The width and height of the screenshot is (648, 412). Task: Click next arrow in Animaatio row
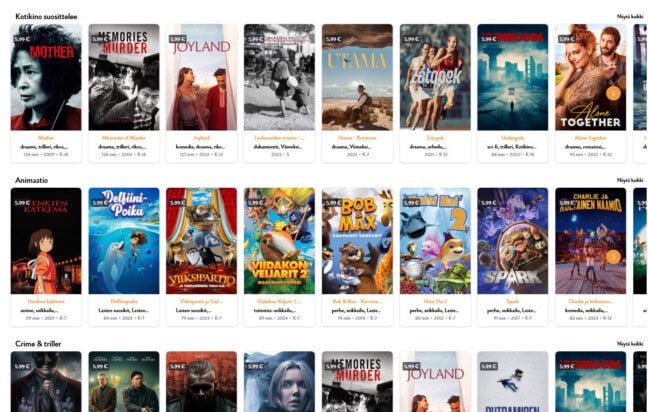613,257
